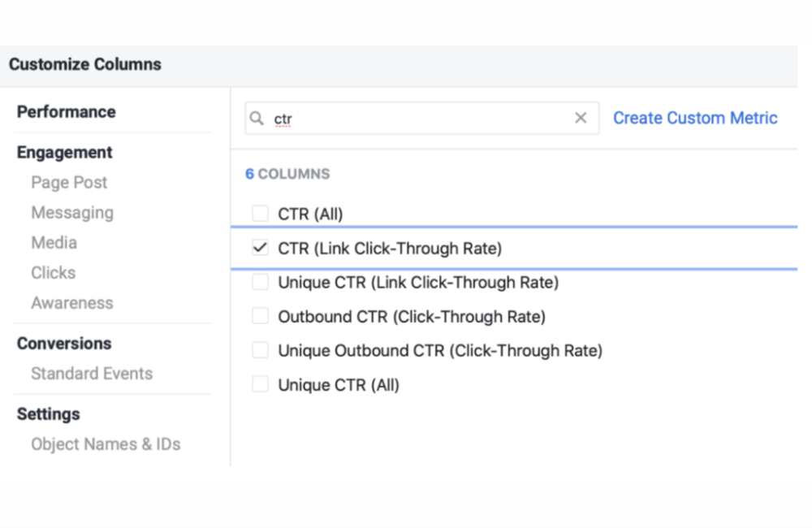Open Object Names & IDs settings
812x528 pixels.
point(106,444)
